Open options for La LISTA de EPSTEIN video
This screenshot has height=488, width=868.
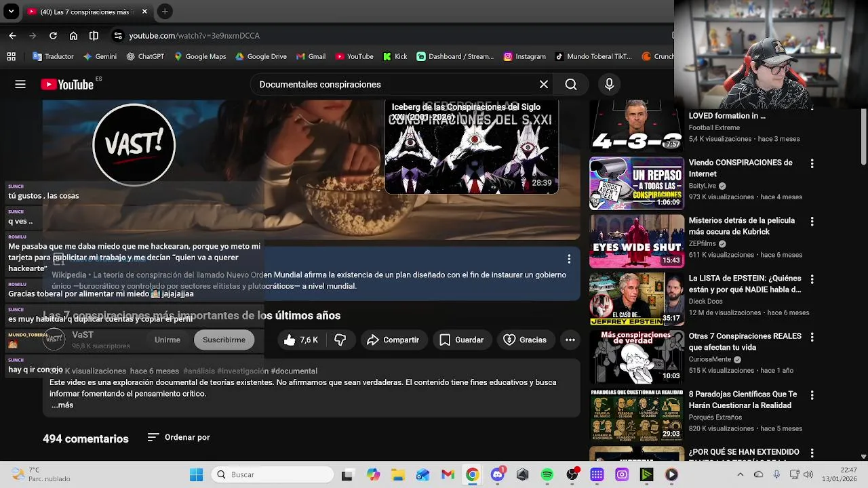coord(812,279)
